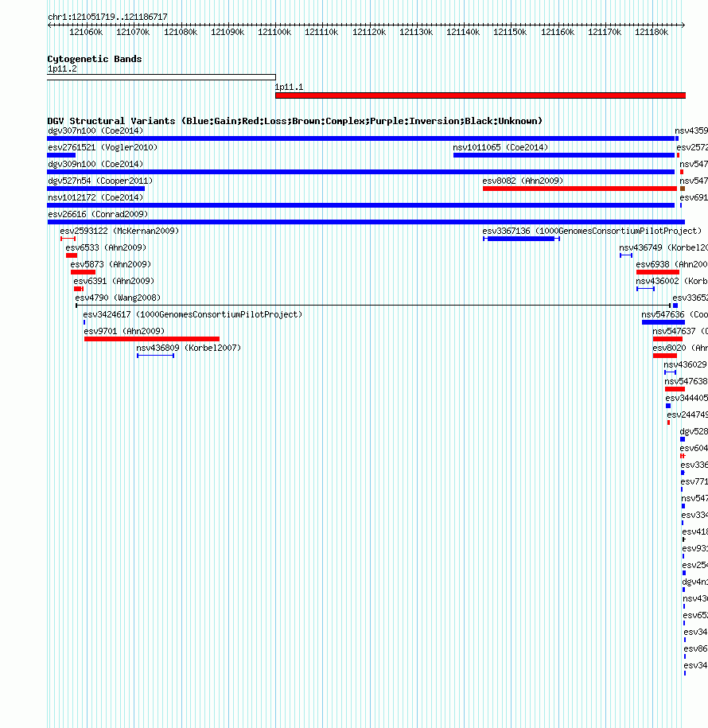Select the dgv527n54 (Cooper2011) blue bar
Screen dimensions: 708x728
[96, 189]
